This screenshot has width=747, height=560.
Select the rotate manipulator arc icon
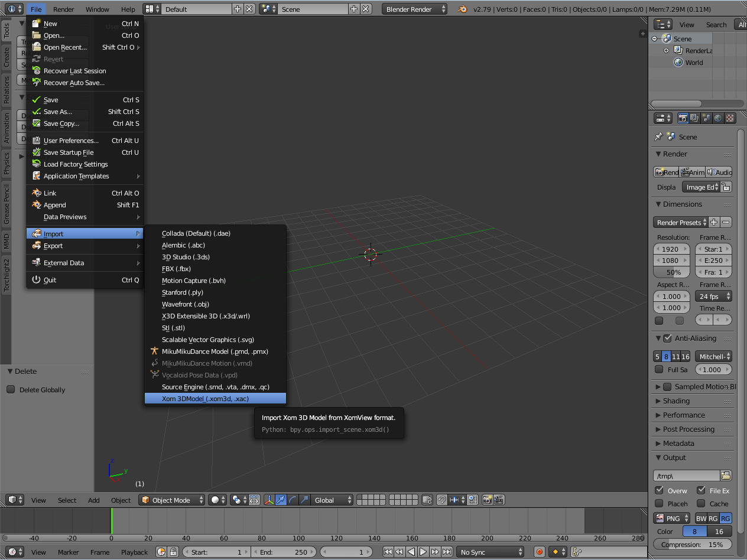pos(293,500)
